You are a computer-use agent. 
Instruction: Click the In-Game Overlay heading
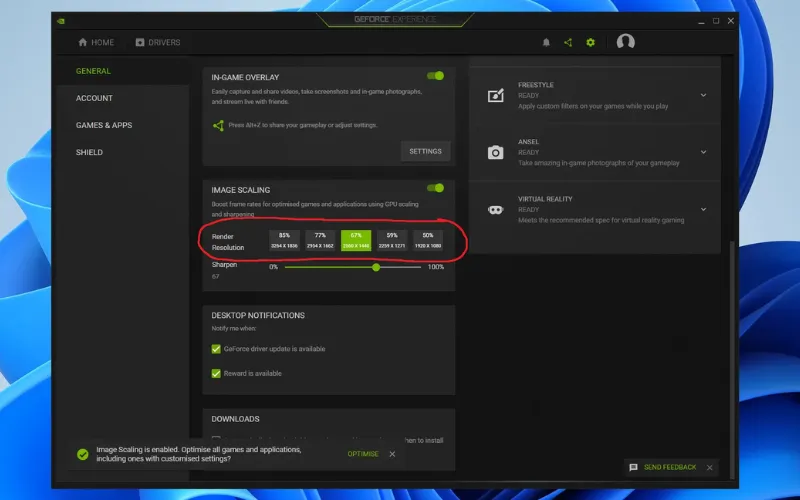[x=245, y=78]
